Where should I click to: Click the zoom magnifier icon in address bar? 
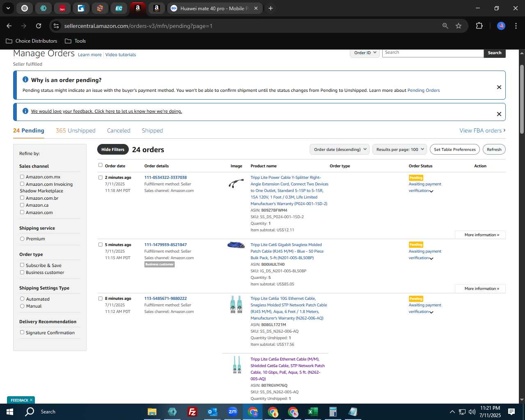445,26
